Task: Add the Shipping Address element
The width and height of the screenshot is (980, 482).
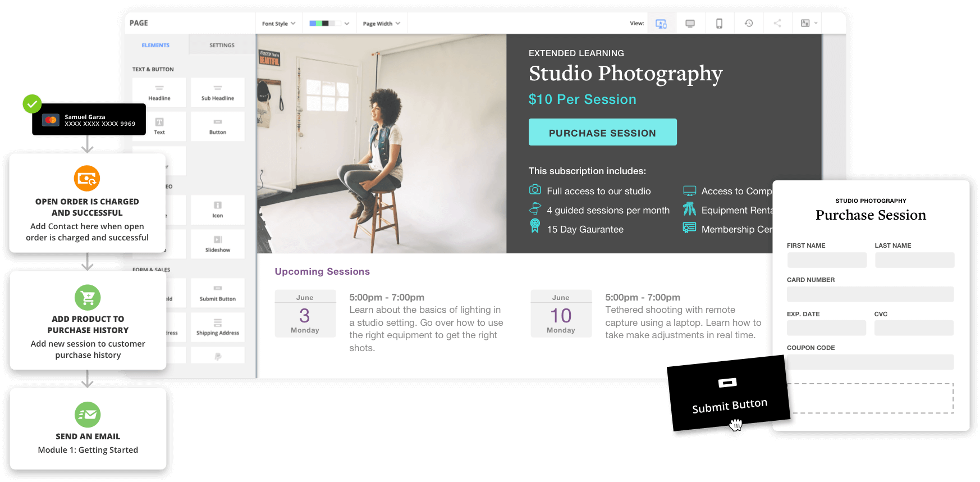Action: pyautogui.click(x=218, y=327)
